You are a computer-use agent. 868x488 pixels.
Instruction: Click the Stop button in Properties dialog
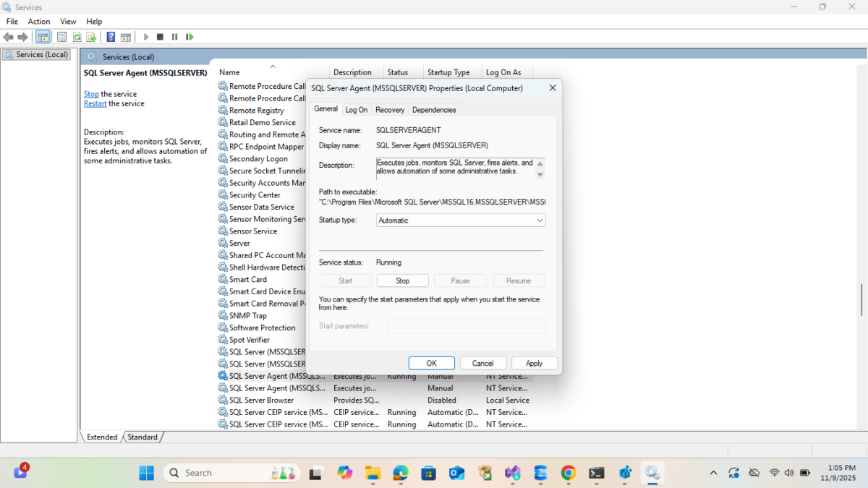[x=403, y=281]
